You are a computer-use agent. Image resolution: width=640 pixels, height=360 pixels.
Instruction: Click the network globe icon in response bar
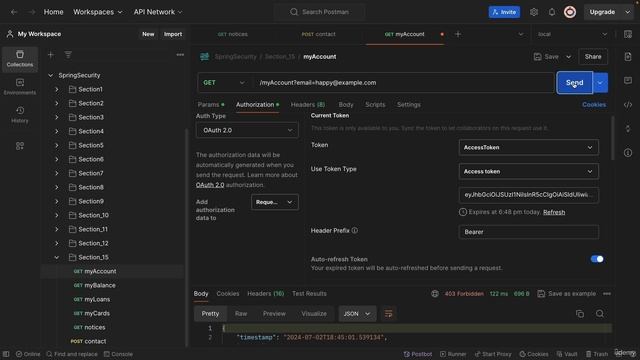[x=435, y=293]
